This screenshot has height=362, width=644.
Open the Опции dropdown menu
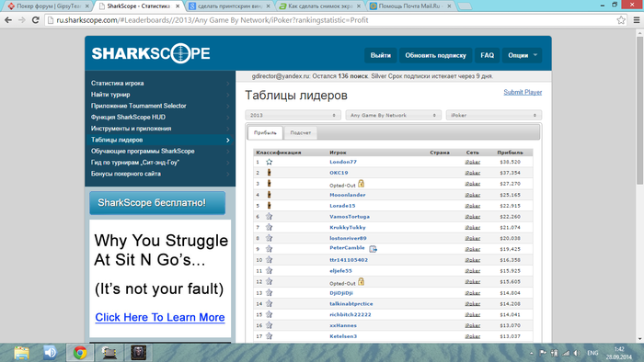(x=522, y=55)
